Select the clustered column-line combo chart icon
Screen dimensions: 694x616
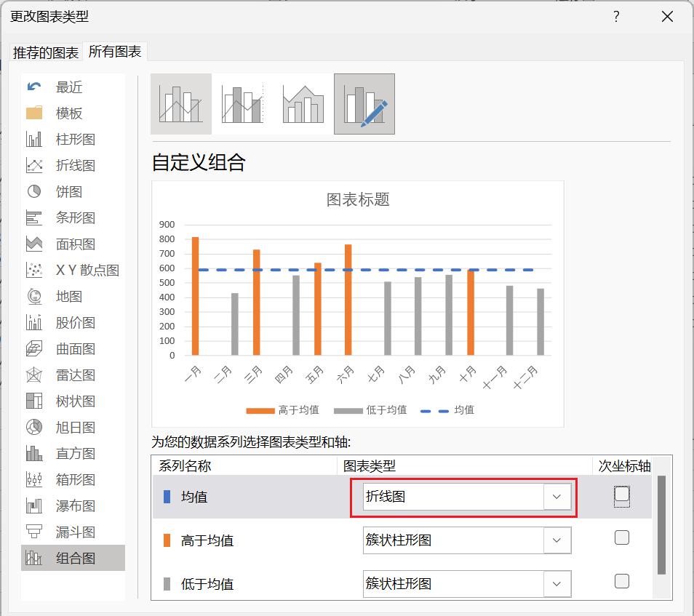tap(181, 104)
